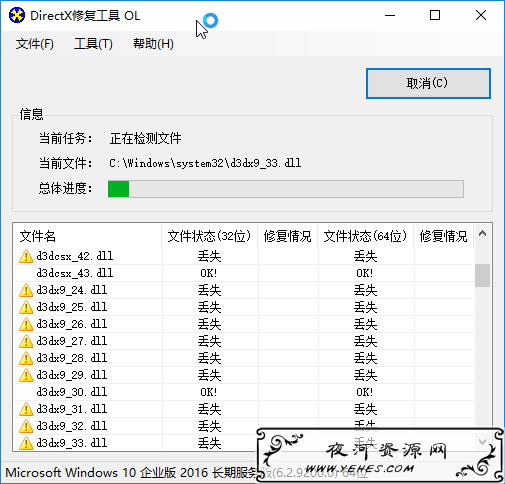Open the 工具(T) menu
505x484 pixels.
(x=93, y=44)
